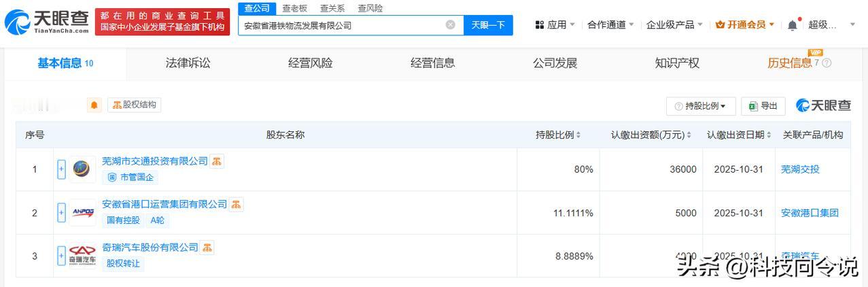Select 查风险 search mode tab
The width and height of the screenshot is (868, 287).
pyautogui.click(x=370, y=8)
